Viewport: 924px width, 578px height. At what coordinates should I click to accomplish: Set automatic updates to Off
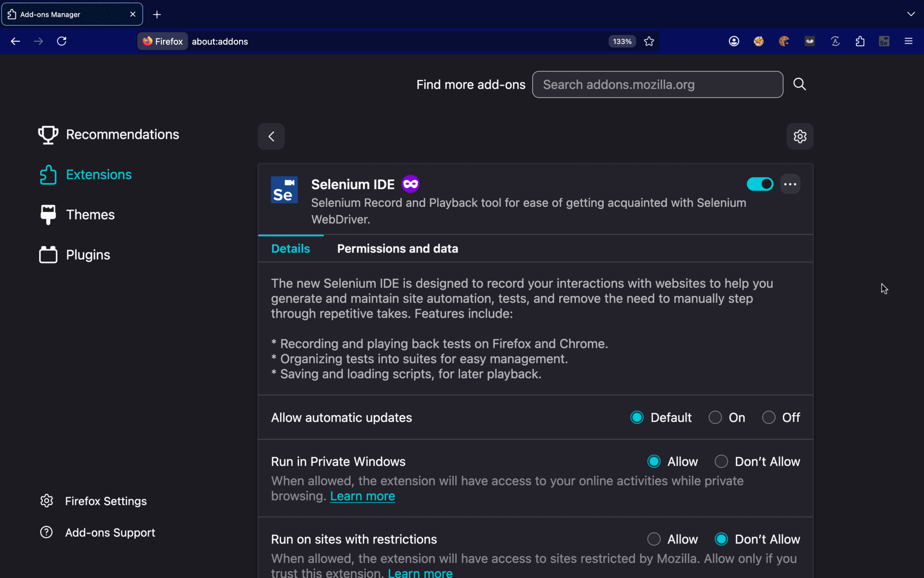(x=769, y=418)
